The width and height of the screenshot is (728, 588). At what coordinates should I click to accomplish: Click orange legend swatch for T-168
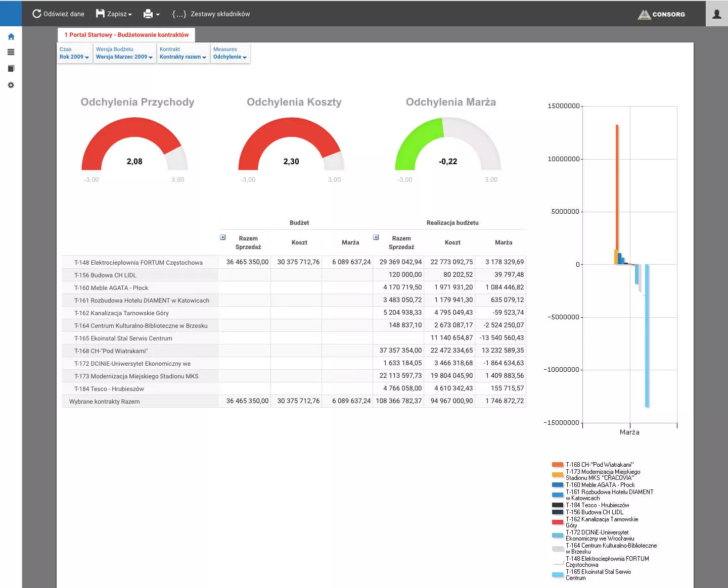(x=558, y=465)
